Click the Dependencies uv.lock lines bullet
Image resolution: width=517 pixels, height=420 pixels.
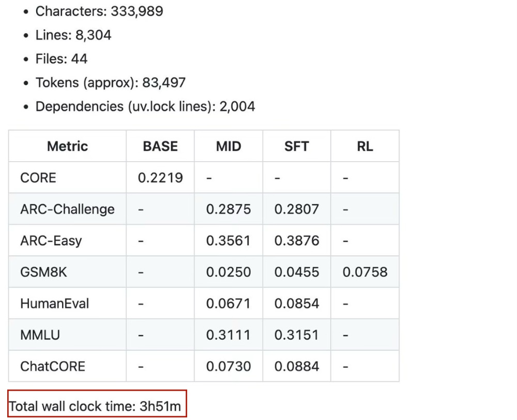pos(145,106)
